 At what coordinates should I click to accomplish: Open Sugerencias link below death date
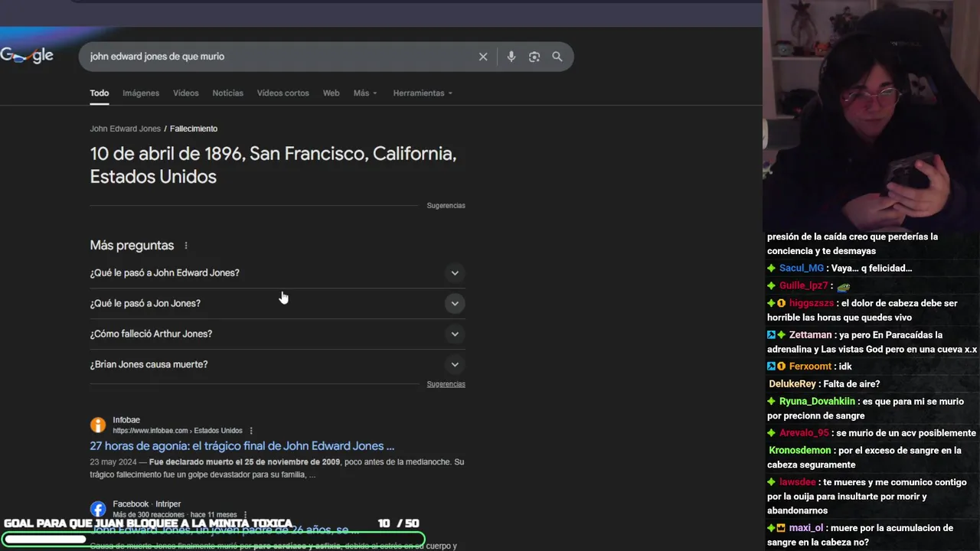pyautogui.click(x=446, y=205)
